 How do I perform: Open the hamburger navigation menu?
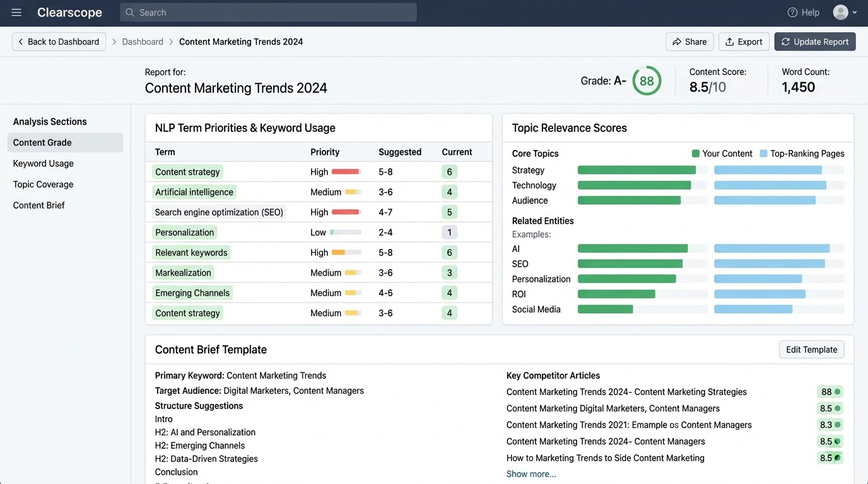click(16, 13)
